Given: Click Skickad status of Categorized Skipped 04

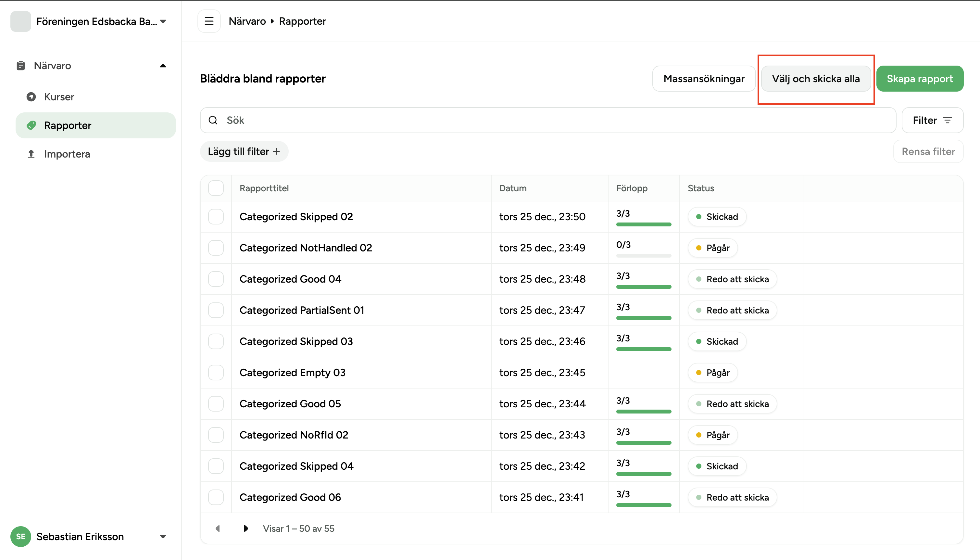Looking at the screenshot, I should pyautogui.click(x=717, y=466).
